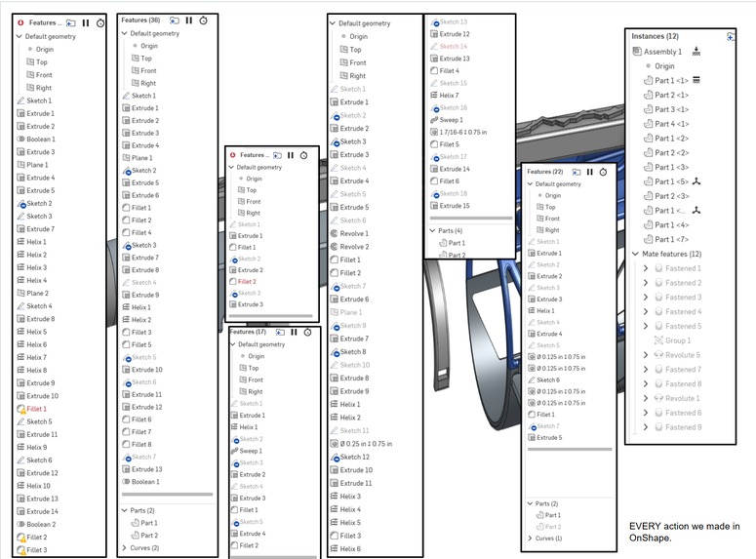Image resolution: width=756 pixels, height=559 pixels.
Task: Click the pause icon in Features (17) header
Action: [x=294, y=332]
